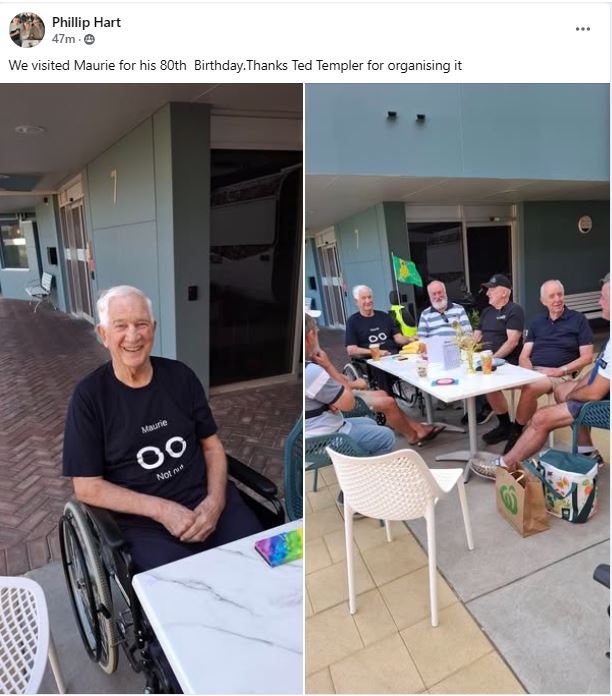Open the left photo of Maurie in wheelchair

click(x=151, y=388)
